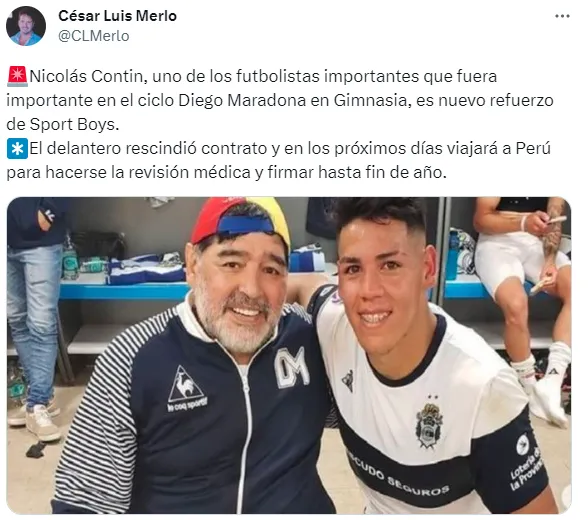
Task: Click the Gimnasia crest on the white jersey
Action: (429, 425)
